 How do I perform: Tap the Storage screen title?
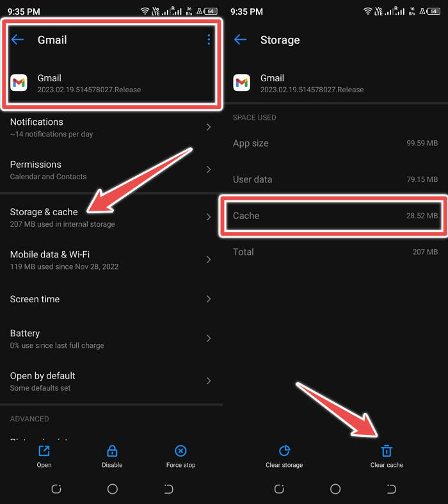280,40
